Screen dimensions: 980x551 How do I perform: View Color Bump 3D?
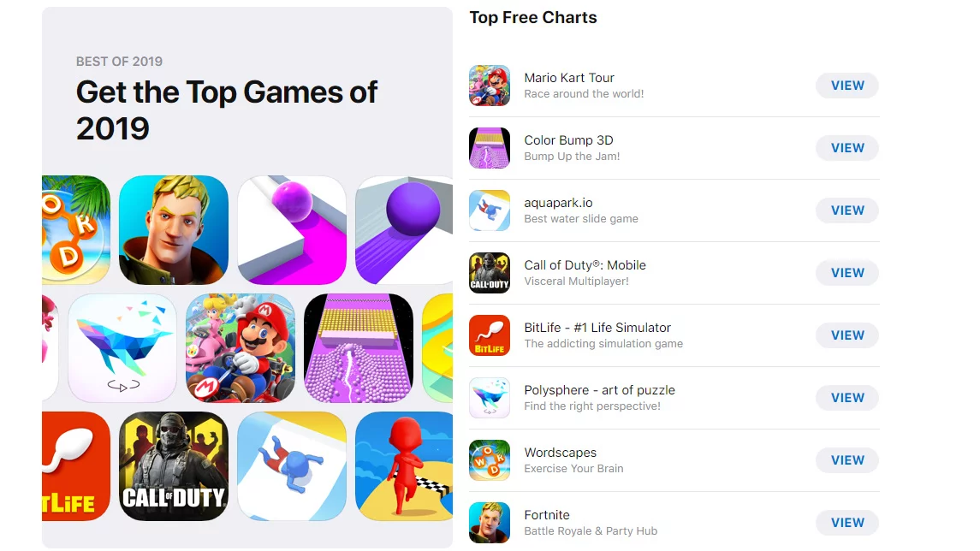[x=846, y=148]
